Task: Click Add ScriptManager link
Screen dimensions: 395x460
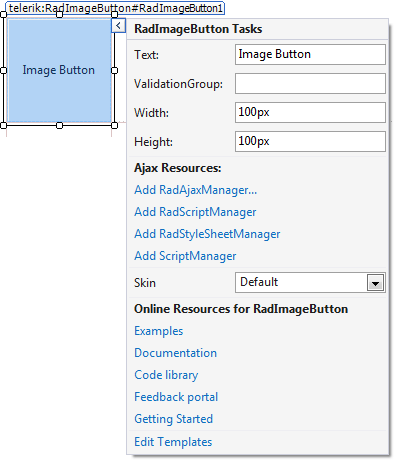Action: click(185, 256)
